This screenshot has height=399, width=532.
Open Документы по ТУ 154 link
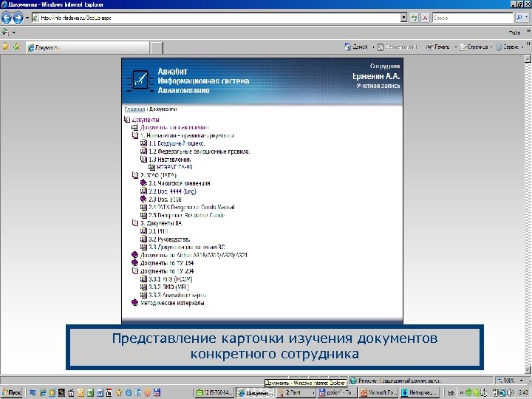point(167,263)
